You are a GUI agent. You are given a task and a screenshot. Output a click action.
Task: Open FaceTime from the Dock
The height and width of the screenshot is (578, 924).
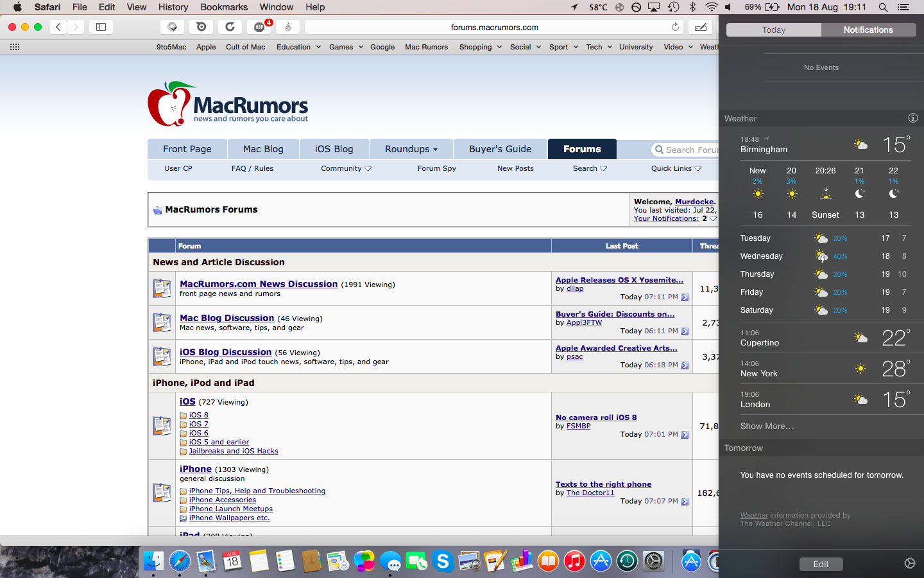tap(416, 561)
